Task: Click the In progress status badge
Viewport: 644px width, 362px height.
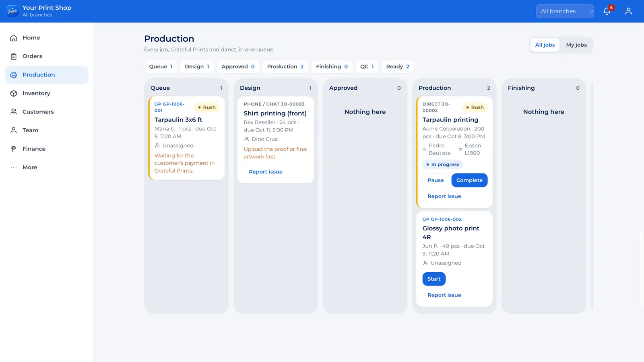Action: click(x=442, y=165)
